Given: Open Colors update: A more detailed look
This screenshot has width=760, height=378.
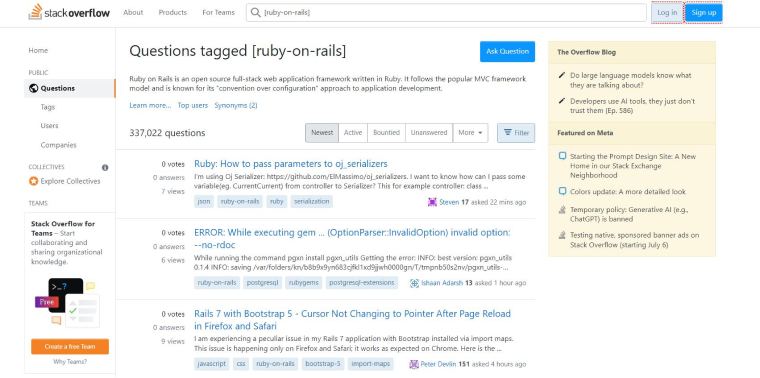Looking at the screenshot, I should tap(628, 191).
